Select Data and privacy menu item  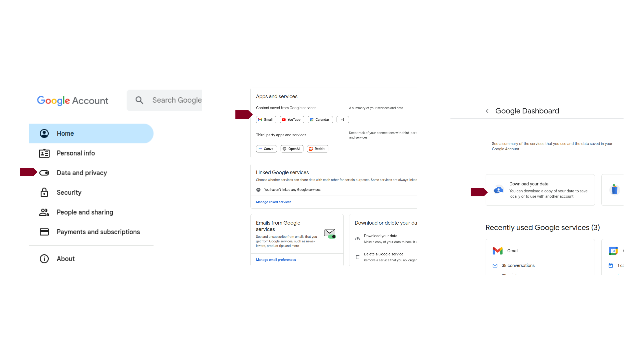click(82, 172)
